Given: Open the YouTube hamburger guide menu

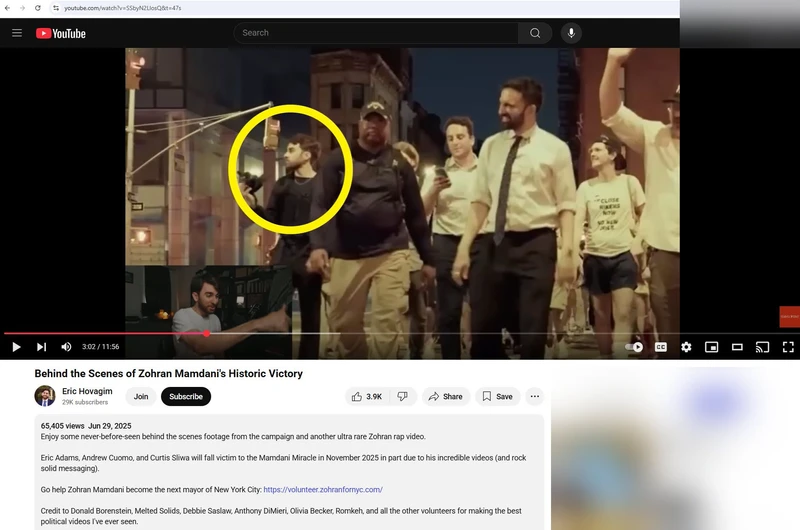Looking at the screenshot, I should pos(17,33).
